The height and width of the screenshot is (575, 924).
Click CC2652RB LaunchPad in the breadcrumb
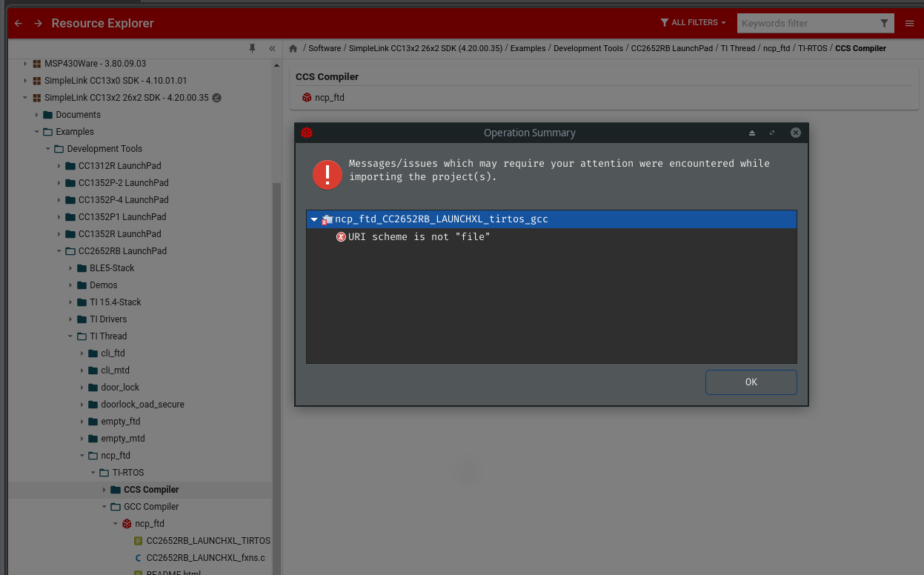(x=672, y=48)
